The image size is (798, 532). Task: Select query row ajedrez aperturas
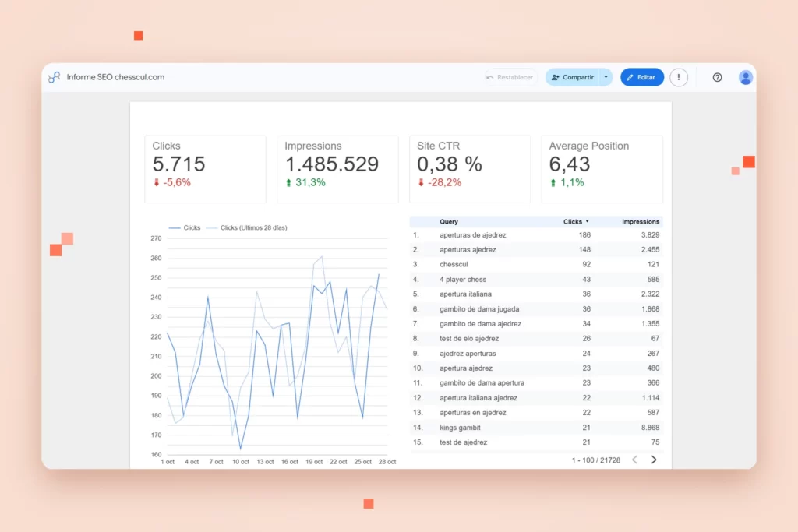pos(536,354)
